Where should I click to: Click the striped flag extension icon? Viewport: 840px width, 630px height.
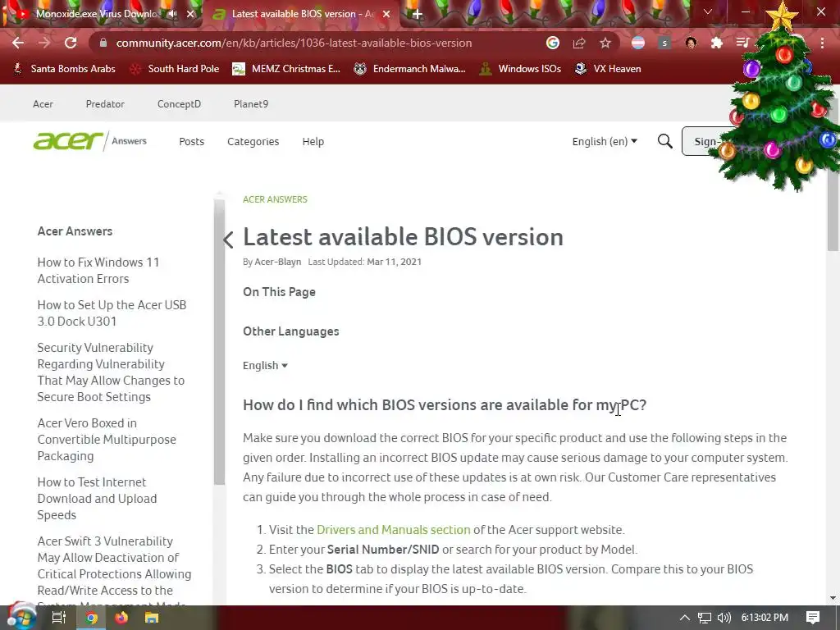tap(638, 43)
